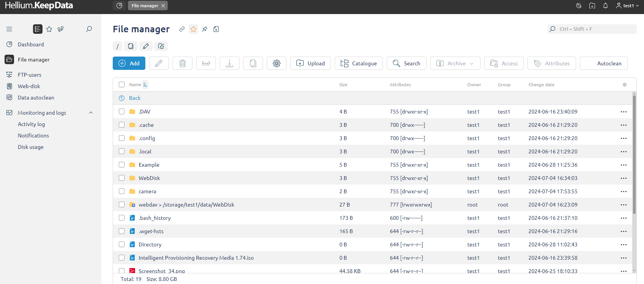Image resolution: width=644 pixels, height=284 pixels.
Task: Open actions menu for webdav symlink row
Action: pos(624,205)
